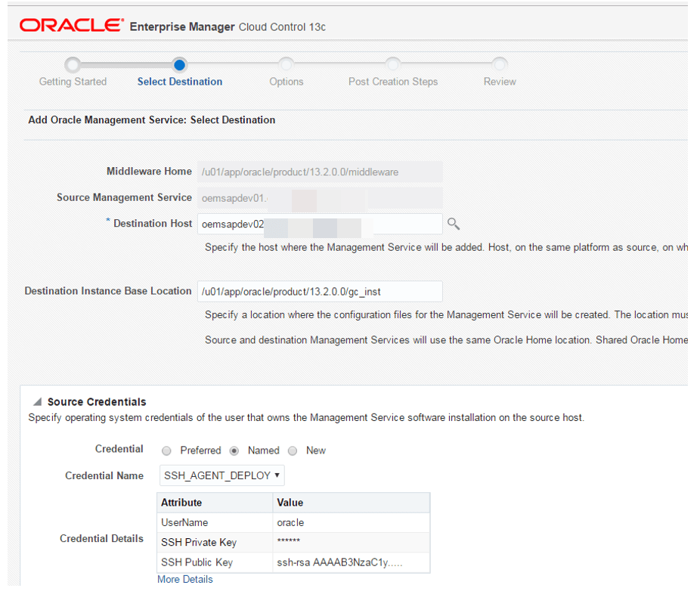This screenshot has height=613, width=700.
Task: Select the Named credential radio button
Action: [x=234, y=450]
